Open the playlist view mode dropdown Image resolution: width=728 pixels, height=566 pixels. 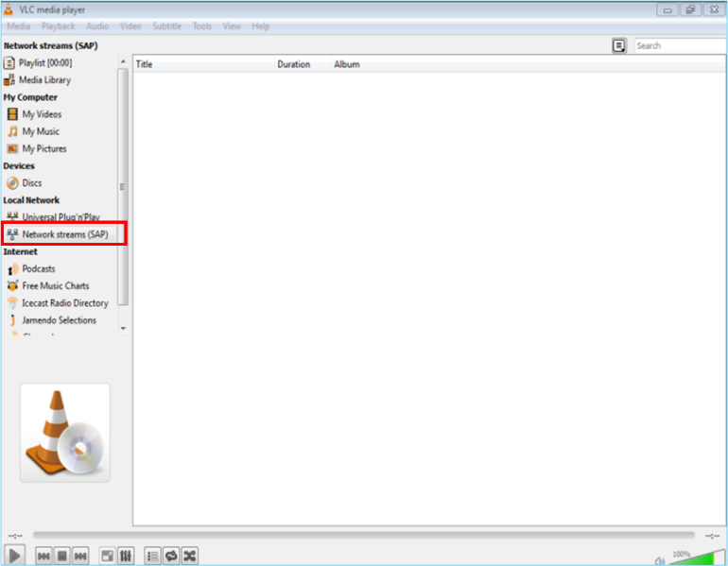[618, 45]
